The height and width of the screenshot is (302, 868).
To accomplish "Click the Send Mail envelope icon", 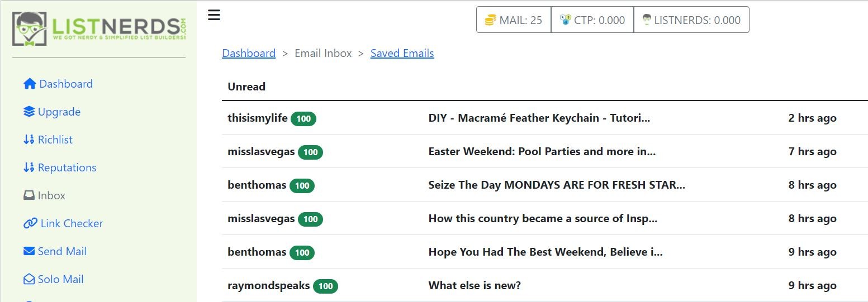I will [29, 251].
